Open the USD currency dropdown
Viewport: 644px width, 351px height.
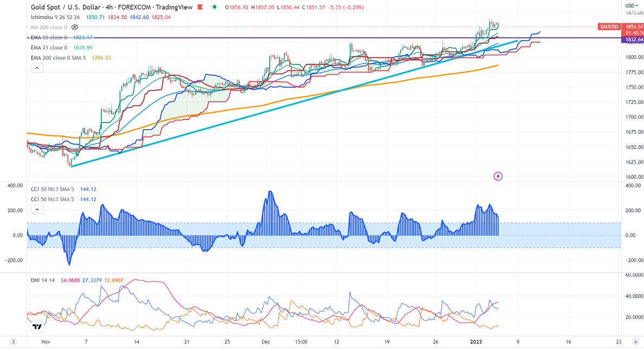[632, 5]
